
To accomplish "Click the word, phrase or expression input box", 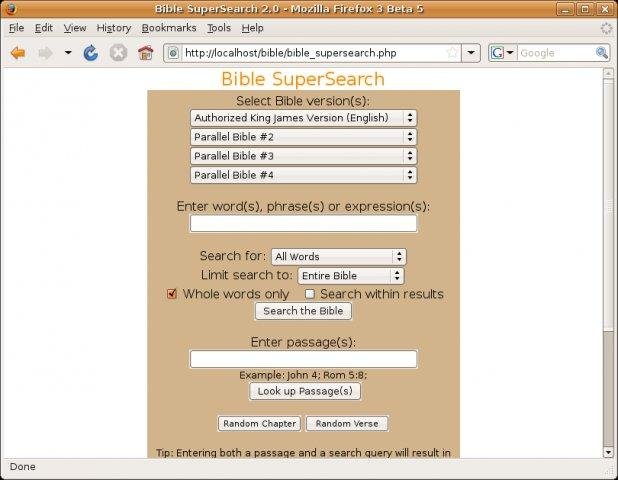I will coord(303,223).
